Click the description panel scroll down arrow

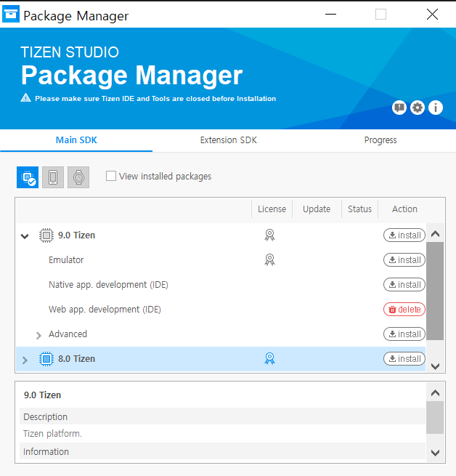(434, 452)
